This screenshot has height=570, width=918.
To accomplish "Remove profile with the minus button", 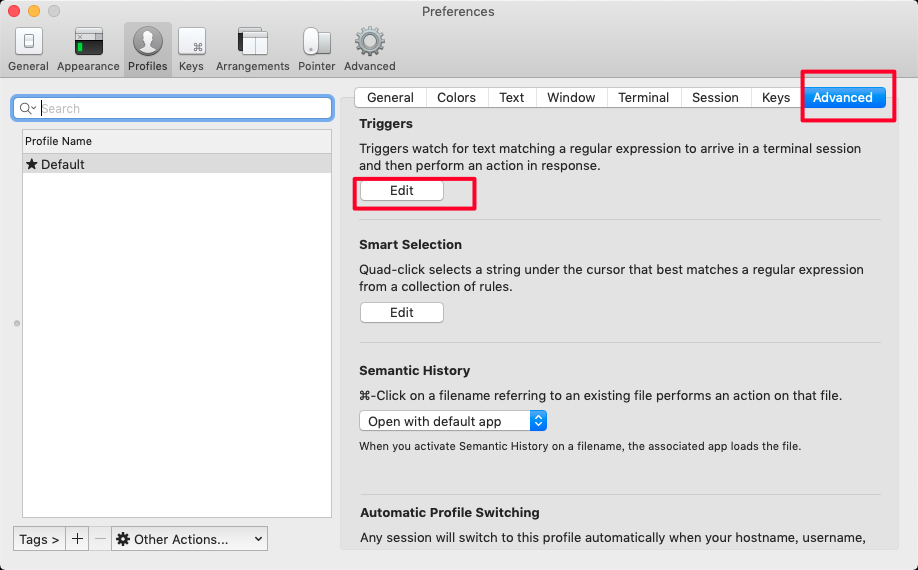I will [100, 539].
